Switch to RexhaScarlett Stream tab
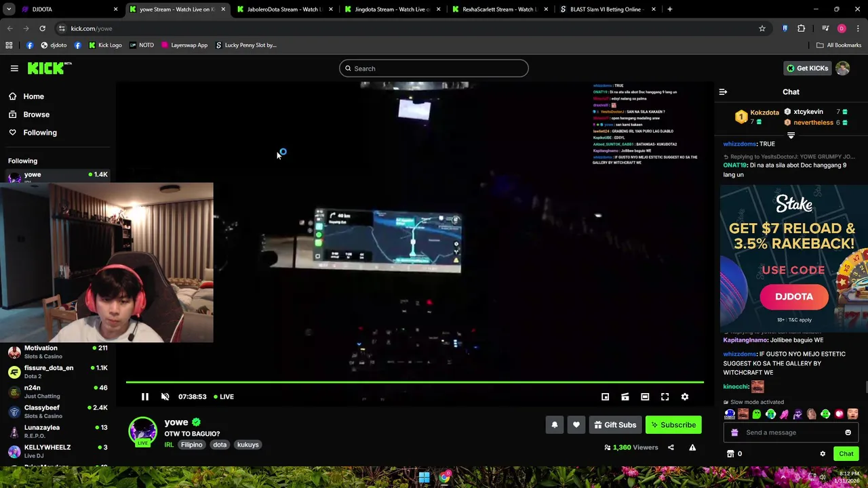 tap(500, 9)
